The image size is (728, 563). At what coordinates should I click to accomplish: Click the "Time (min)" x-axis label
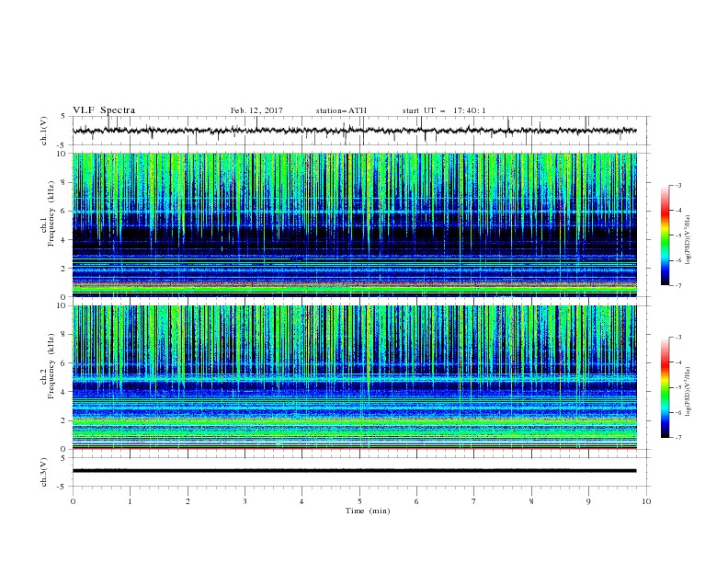click(x=368, y=511)
